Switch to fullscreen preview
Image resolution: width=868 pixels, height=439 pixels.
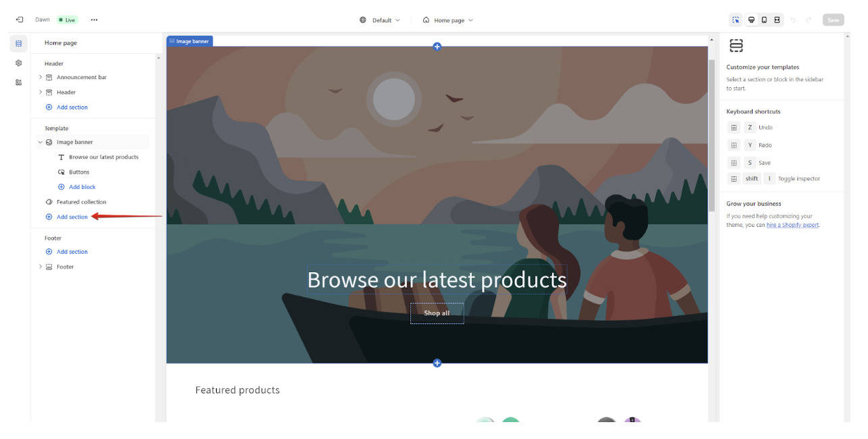pos(777,20)
